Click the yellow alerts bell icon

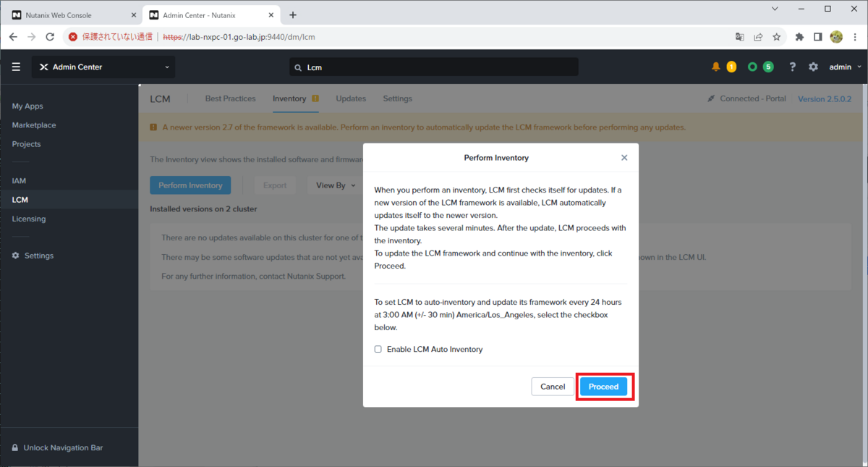pos(716,67)
